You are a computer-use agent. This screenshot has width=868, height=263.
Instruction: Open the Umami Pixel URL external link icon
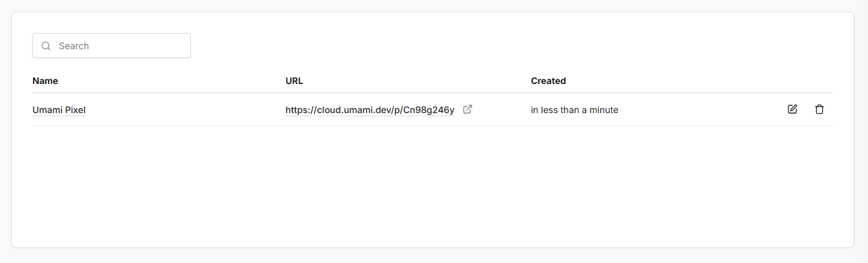point(468,109)
